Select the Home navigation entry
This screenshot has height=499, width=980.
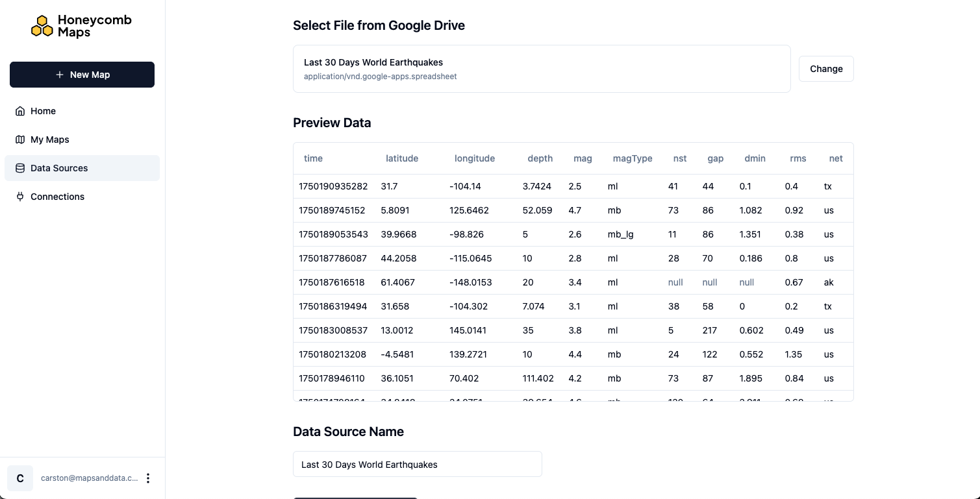(43, 111)
